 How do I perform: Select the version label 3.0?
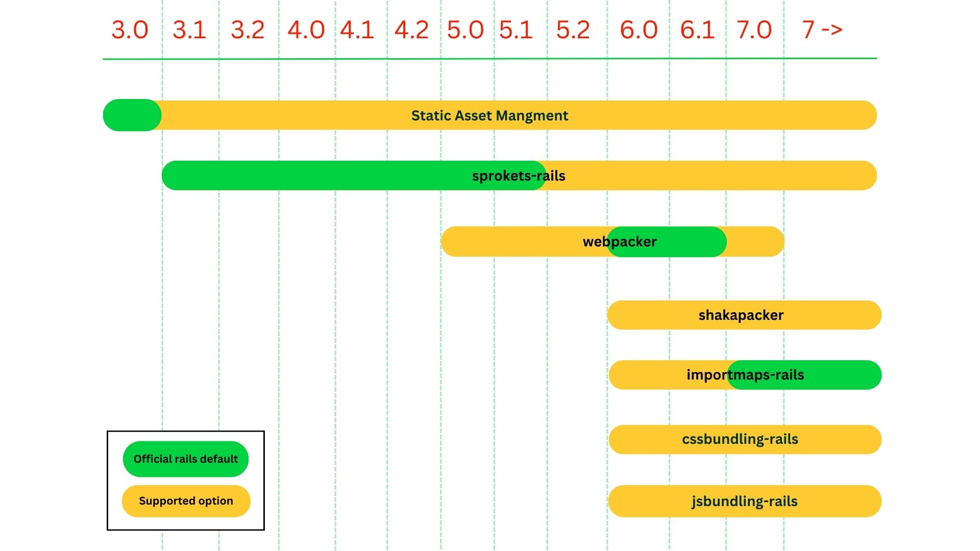130,30
